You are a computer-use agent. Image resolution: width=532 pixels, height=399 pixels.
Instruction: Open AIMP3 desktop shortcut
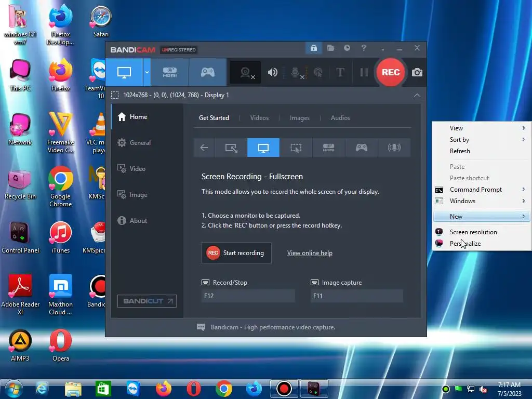[20, 345]
